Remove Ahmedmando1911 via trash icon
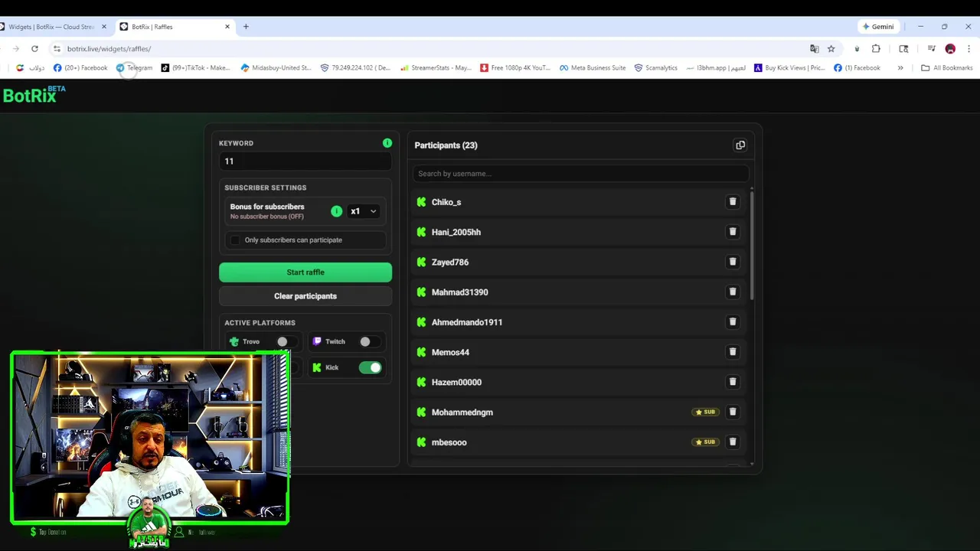 pyautogui.click(x=733, y=322)
